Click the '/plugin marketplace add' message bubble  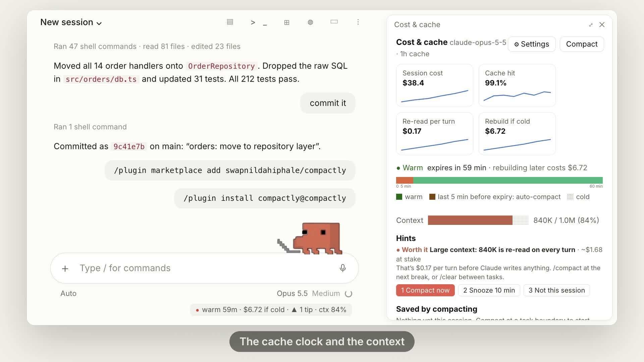230,170
